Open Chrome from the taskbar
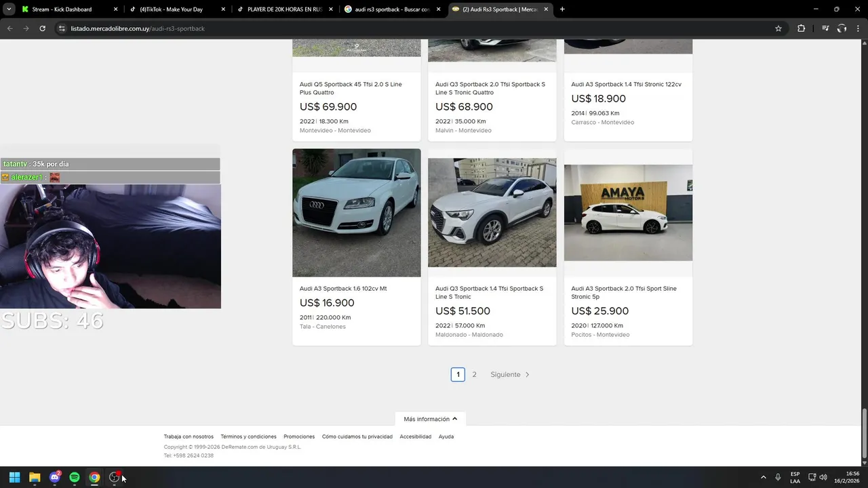The image size is (868, 488). click(94, 477)
